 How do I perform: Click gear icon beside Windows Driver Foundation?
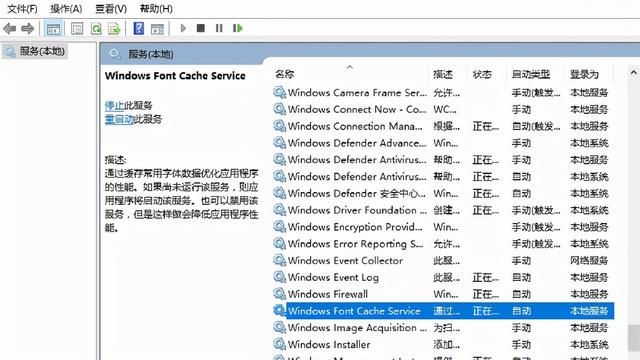279,210
